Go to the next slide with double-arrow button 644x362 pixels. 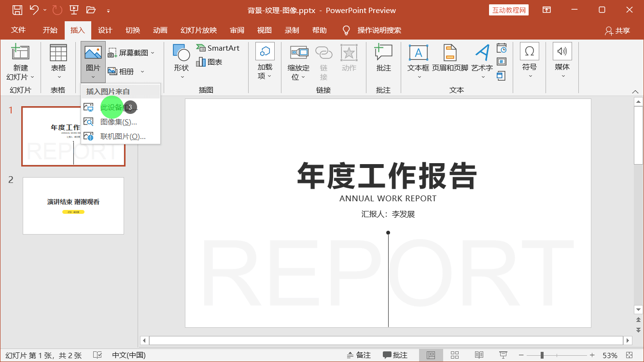[x=638, y=330]
